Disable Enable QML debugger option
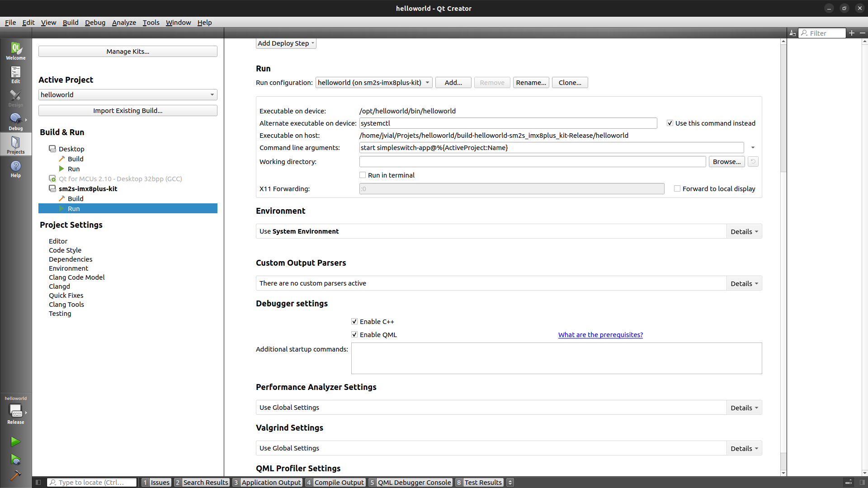 pos(354,335)
